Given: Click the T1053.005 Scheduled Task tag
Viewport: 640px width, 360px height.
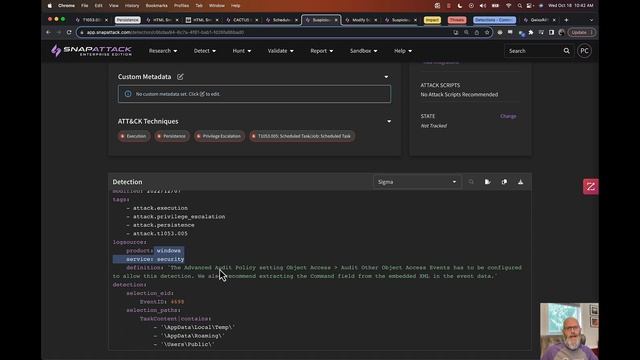Looking at the screenshot, I should point(302,136).
